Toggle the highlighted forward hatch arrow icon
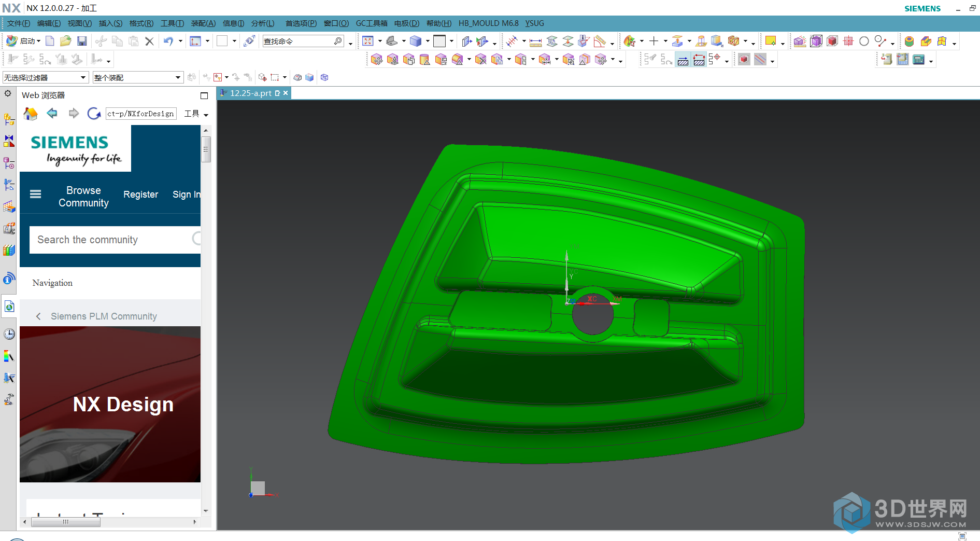Image resolution: width=980 pixels, height=541 pixels. [683, 60]
